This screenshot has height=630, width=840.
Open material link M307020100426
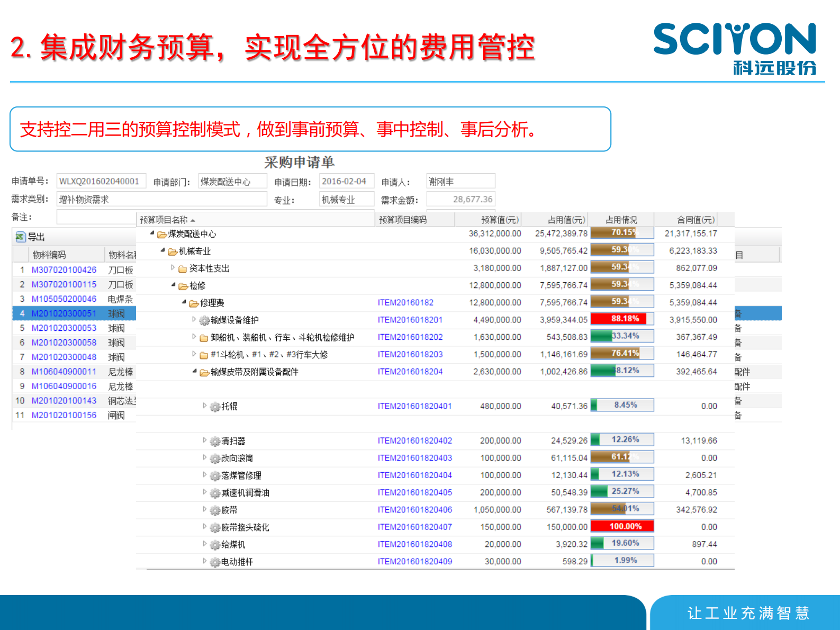click(x=64, y=270)
